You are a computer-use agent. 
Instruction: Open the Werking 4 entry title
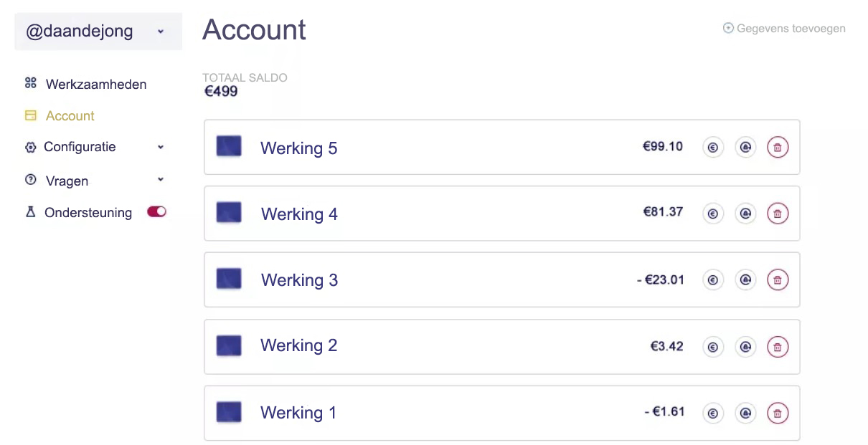(x=299, y=214)
